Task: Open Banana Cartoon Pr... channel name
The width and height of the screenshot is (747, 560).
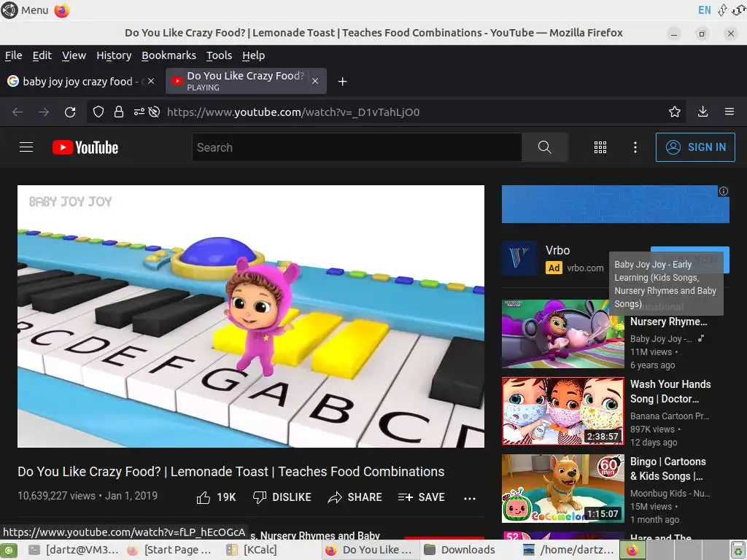Action: 670,416
